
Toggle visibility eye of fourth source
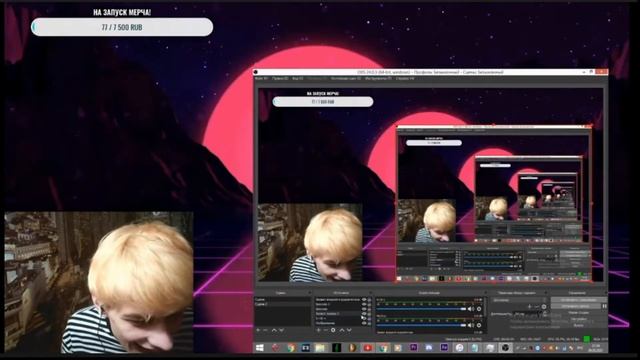[x=364, y=313]
